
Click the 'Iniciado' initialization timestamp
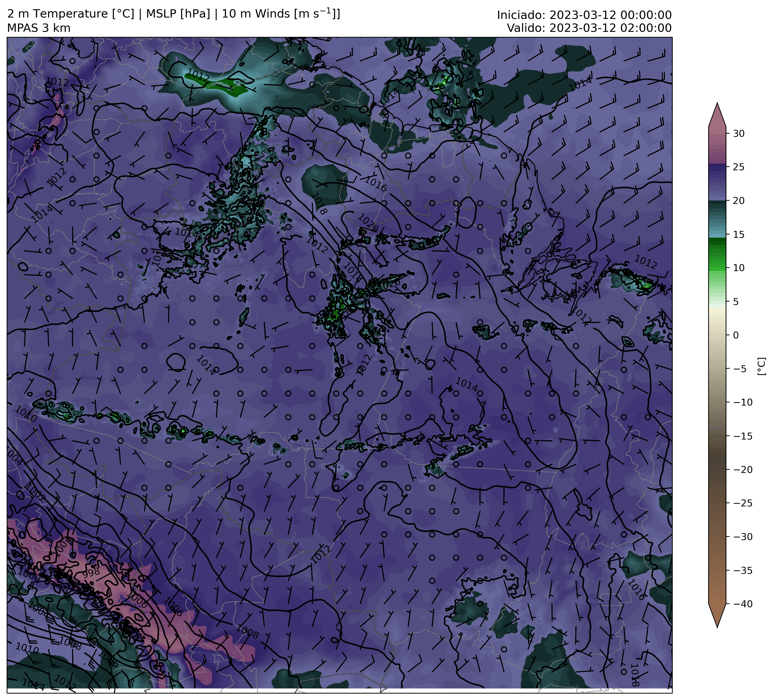click(584, 15)
